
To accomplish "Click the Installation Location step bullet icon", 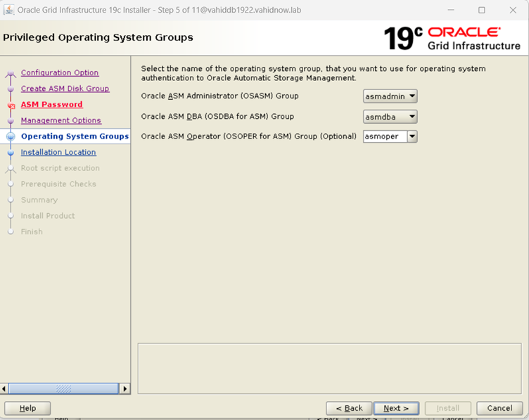I will 11,153.
